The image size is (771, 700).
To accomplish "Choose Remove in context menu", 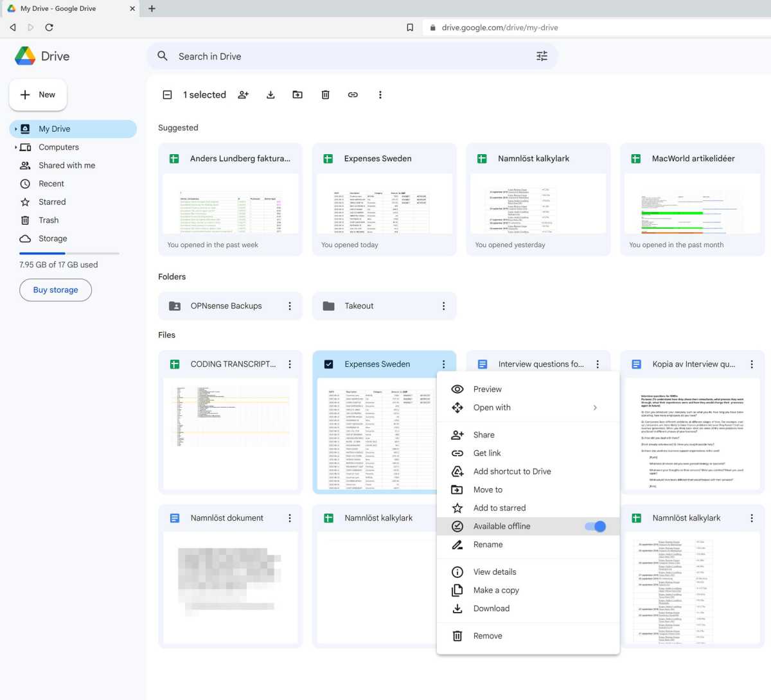I will point(528,636).
